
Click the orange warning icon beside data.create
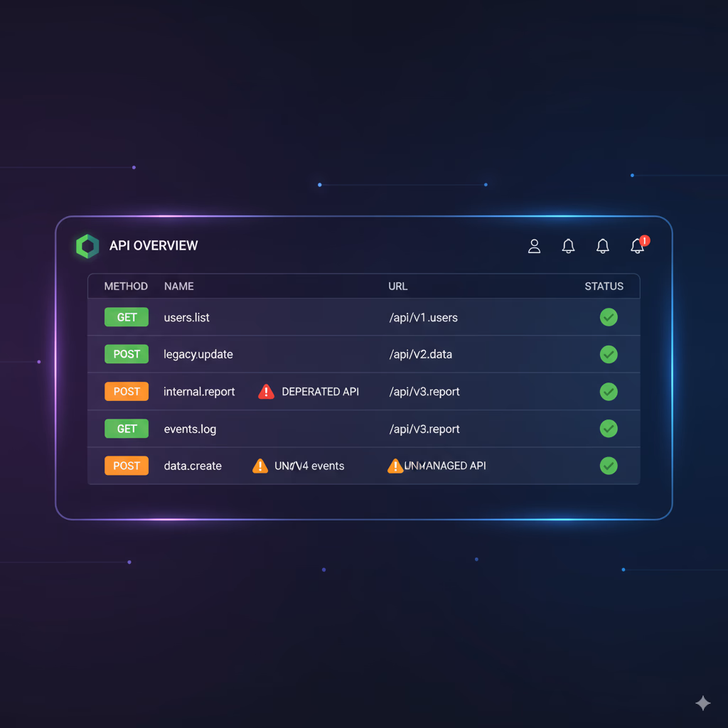259,466
